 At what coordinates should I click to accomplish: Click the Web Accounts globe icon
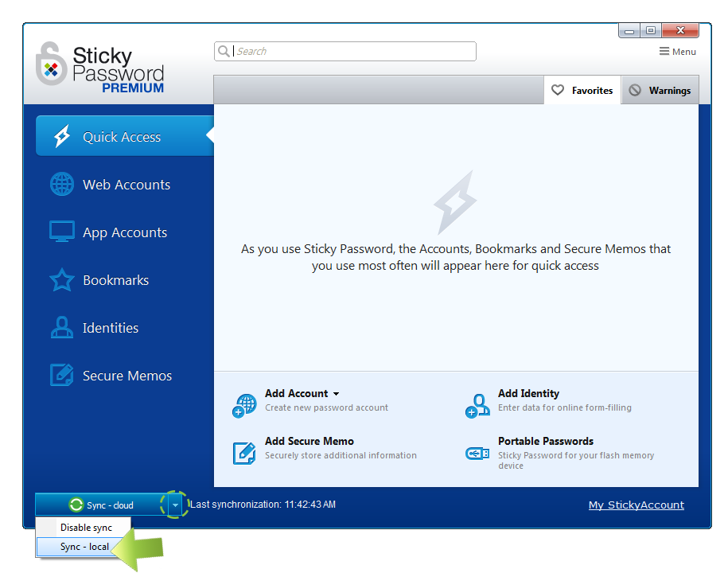(x=62, y=184)
